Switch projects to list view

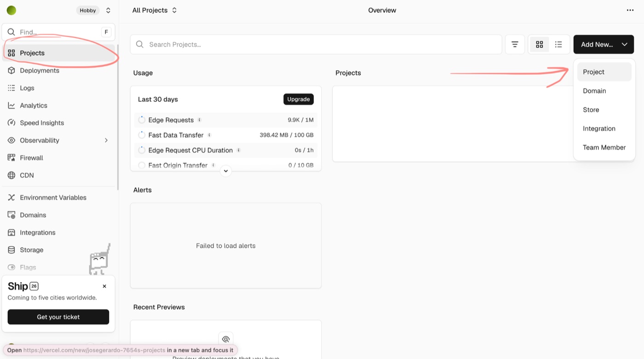(x=558, y=44)
